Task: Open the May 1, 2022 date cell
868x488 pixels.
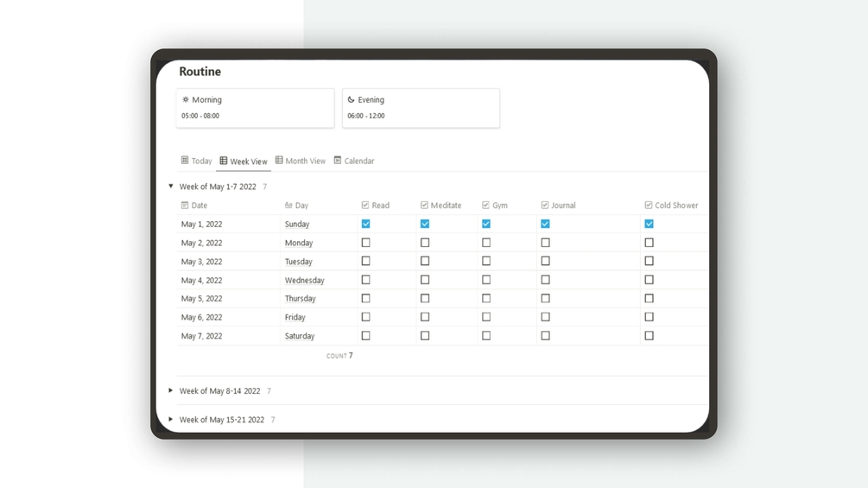Action: (x=229, y=224)
